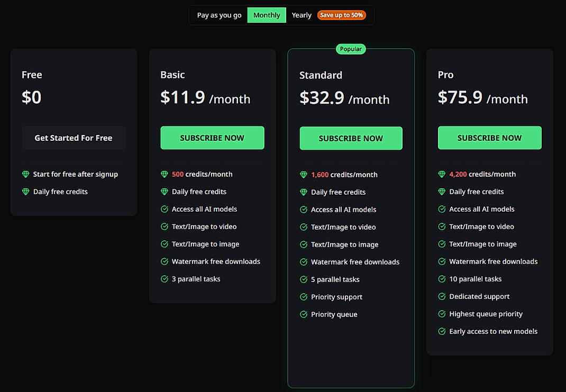The image size is (566, 392).
Task: Click checkmark icon beside Priority queue
Action: pyautogui.click(x=304, y=314)
